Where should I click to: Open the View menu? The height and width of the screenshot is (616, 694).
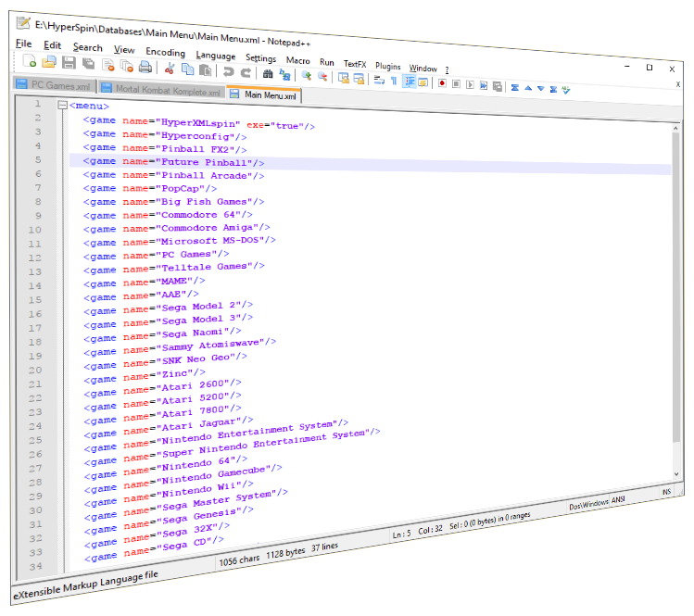[124, 49]
